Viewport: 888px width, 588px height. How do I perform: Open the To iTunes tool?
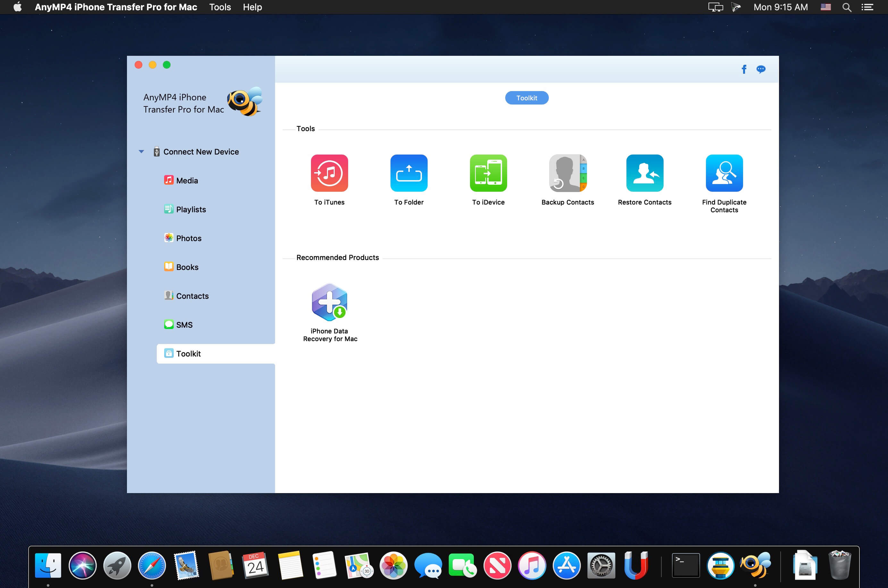tap(329, 173)
